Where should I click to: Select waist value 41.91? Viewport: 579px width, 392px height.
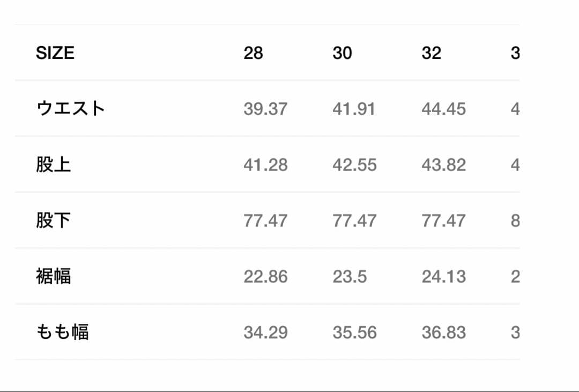tap(354, 109)
